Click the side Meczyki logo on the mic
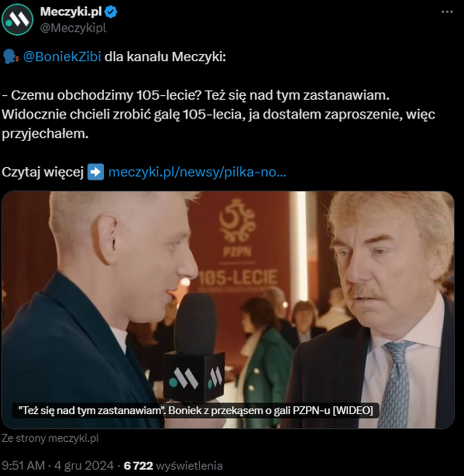Screen dimensions: 464x476 pyautogui.click(x=215, y=378)
